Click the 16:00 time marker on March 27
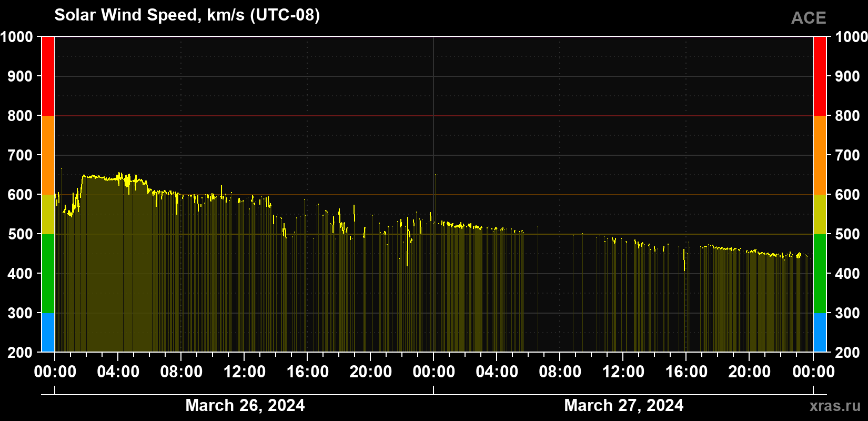This screenshot has height=421, width=868. [687, 372]
